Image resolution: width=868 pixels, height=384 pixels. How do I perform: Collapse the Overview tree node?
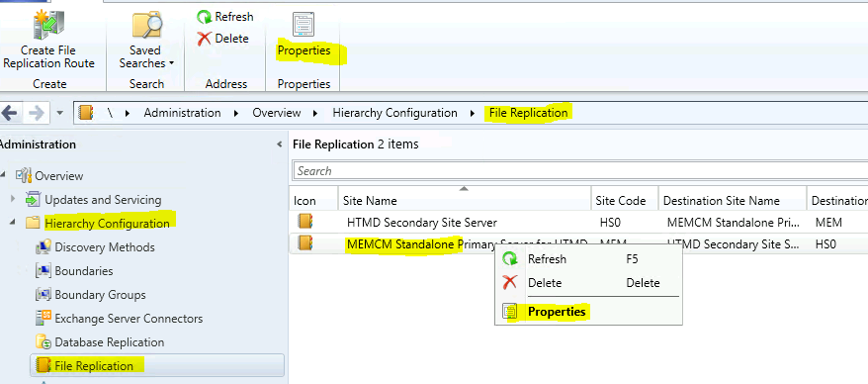3,175
